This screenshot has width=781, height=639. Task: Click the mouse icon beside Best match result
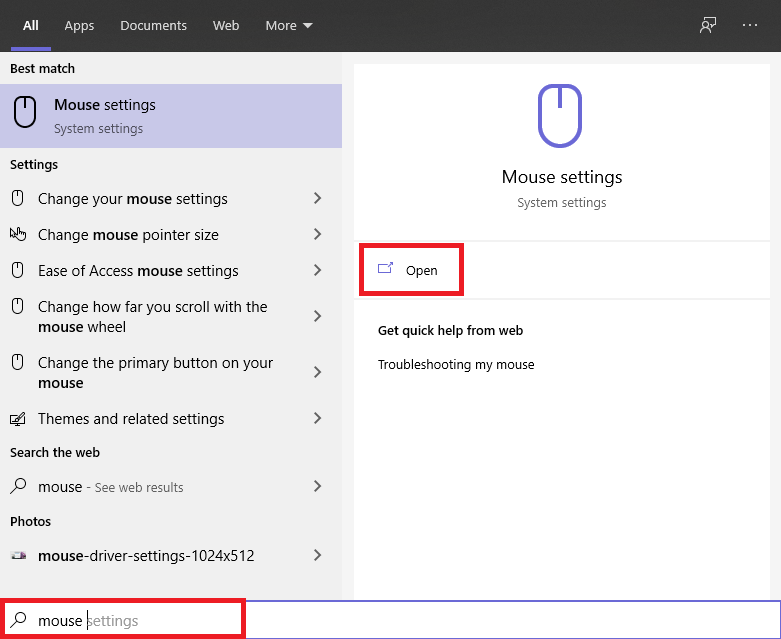pos(26,113)
